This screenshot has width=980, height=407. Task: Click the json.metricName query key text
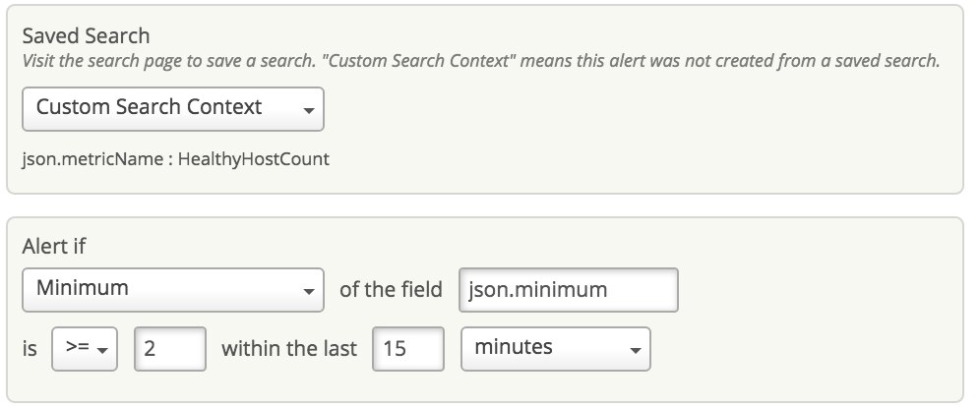(92, 158)
